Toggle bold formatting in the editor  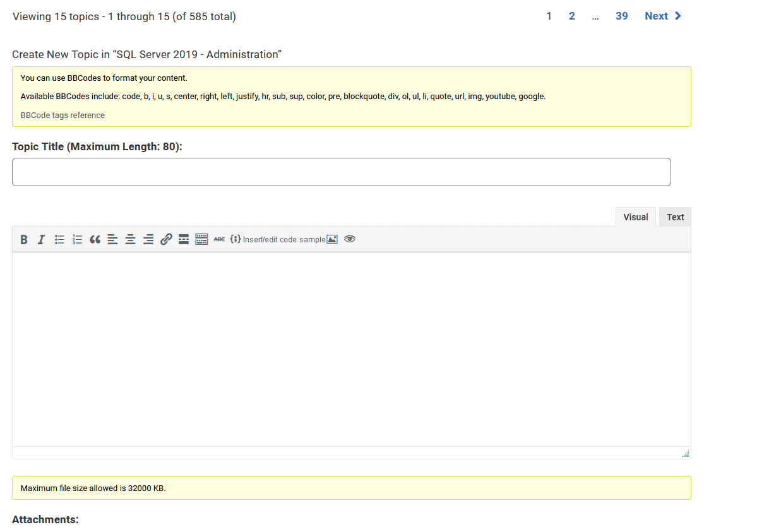(24, 239)
